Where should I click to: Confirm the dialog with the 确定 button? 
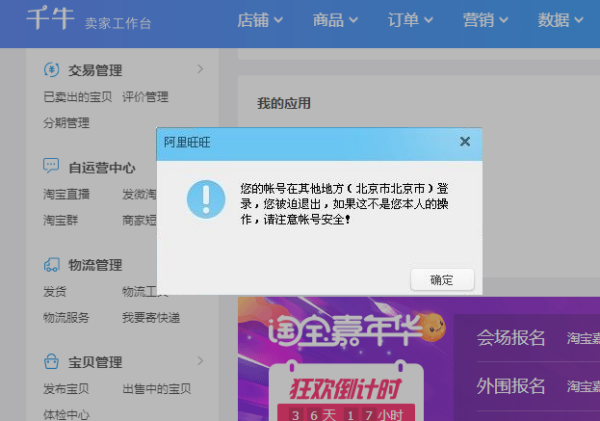click(442, 280)
